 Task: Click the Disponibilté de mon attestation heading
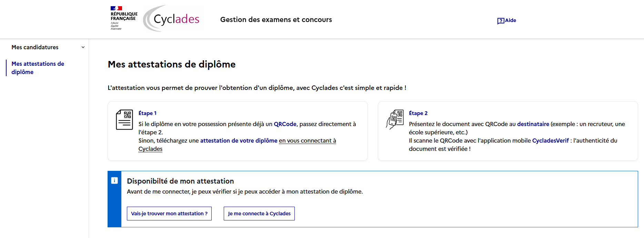(x=180, y=181)
